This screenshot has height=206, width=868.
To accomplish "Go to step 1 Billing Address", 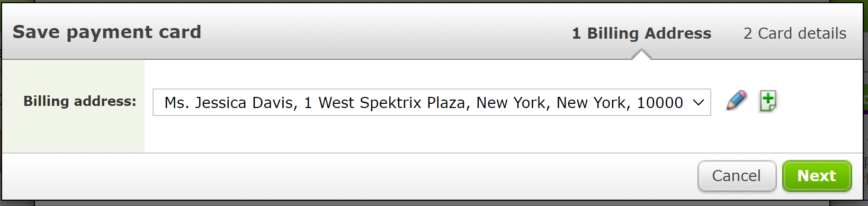I will [641, 33].
